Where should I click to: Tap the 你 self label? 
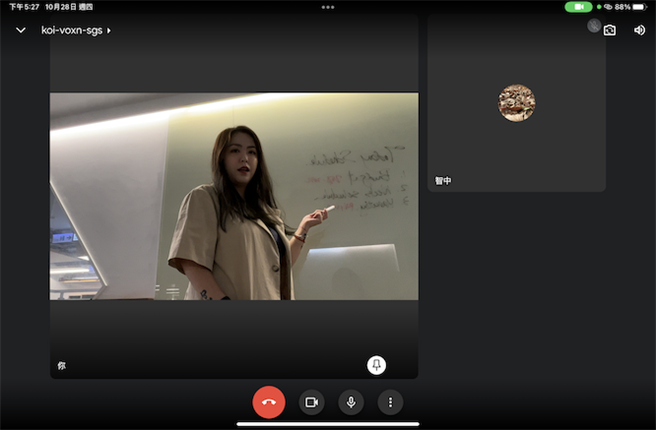coord(62,366)
